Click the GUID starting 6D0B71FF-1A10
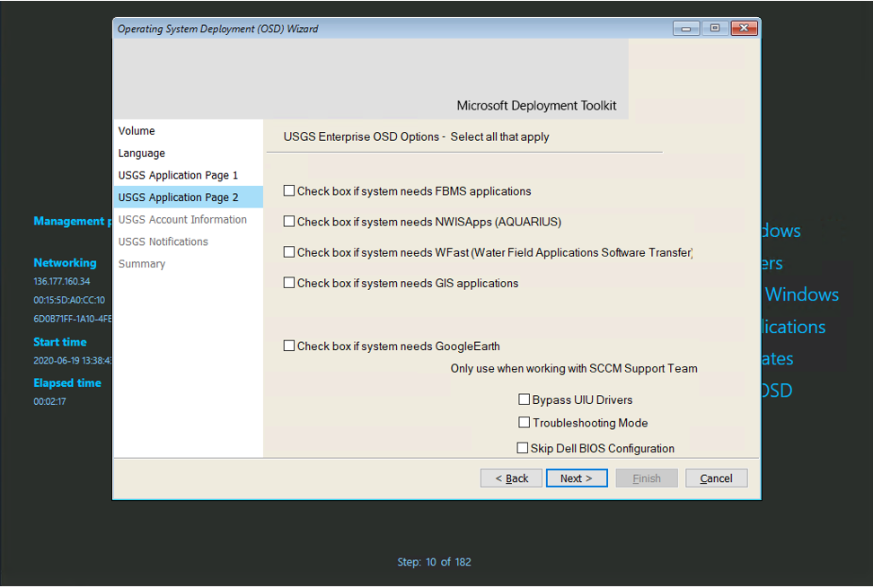Screen dimensions: 873x588 pyautogui.click(x=73, y=319)
